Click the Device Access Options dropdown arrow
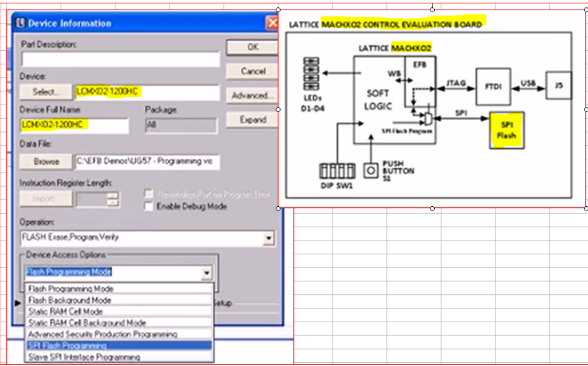 207,272
